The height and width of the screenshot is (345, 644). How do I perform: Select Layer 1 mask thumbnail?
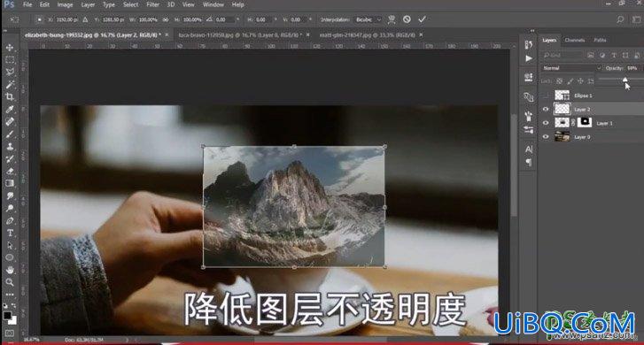[x=585, y=122]
